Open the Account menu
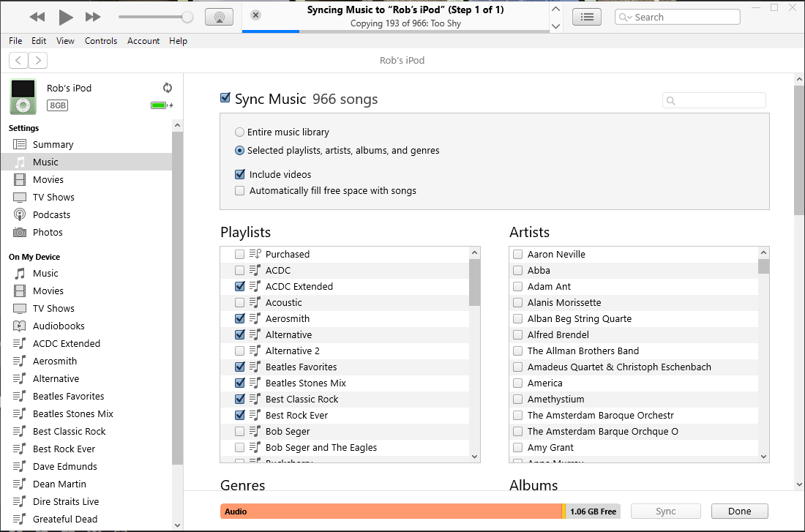The image size is (805, 532). (143, 40)
